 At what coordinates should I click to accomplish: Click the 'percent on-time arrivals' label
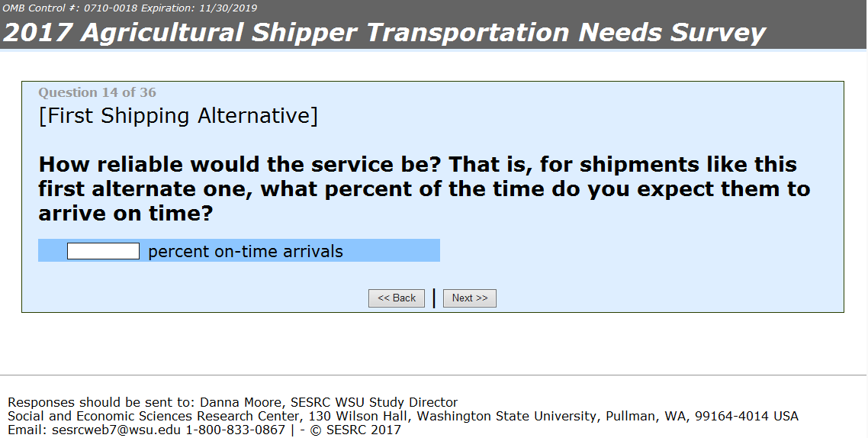pyautogui.click(x=245, y=251)
